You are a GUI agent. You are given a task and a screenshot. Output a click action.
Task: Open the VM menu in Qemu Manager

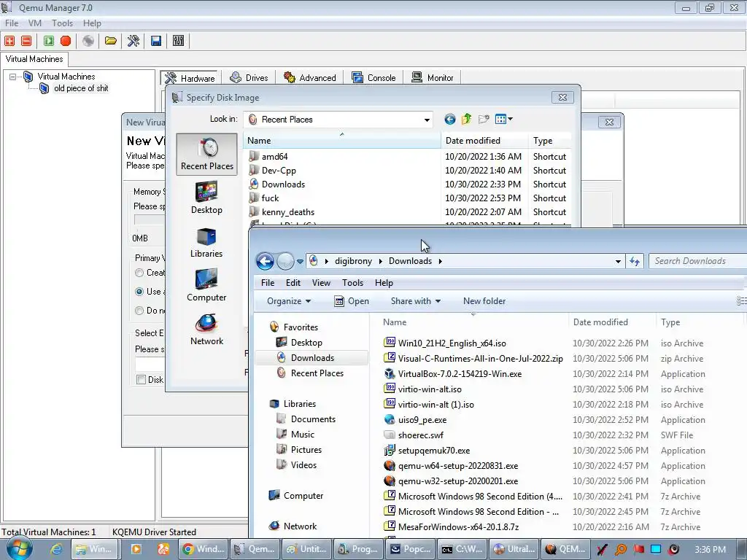tap(35, 23)
